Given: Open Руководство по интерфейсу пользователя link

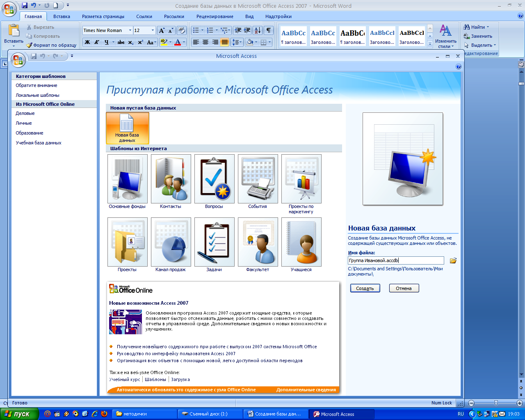Looking at the screenshot, I should [176, 354].
